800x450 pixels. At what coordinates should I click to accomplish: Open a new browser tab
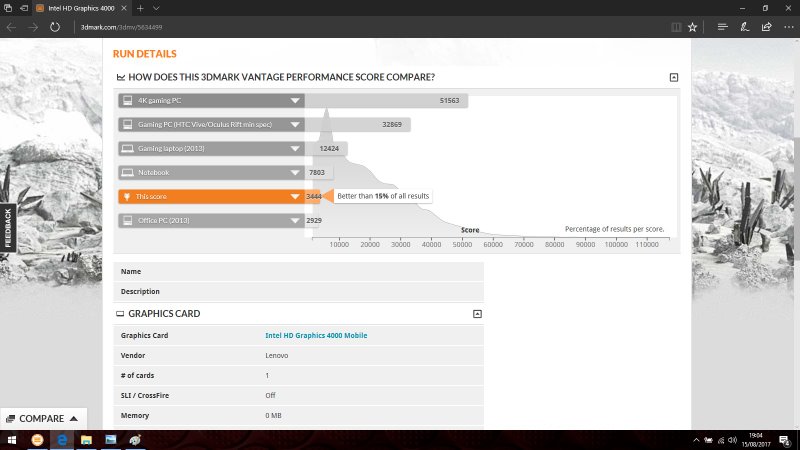click(x=140, y=8)
